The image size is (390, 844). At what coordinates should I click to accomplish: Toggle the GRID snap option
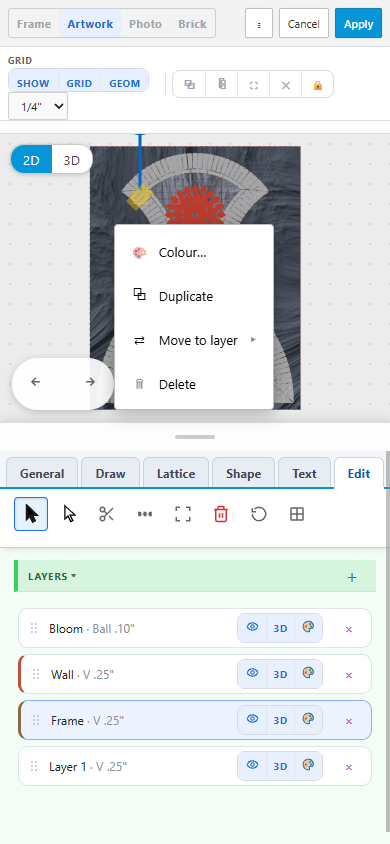80,83
